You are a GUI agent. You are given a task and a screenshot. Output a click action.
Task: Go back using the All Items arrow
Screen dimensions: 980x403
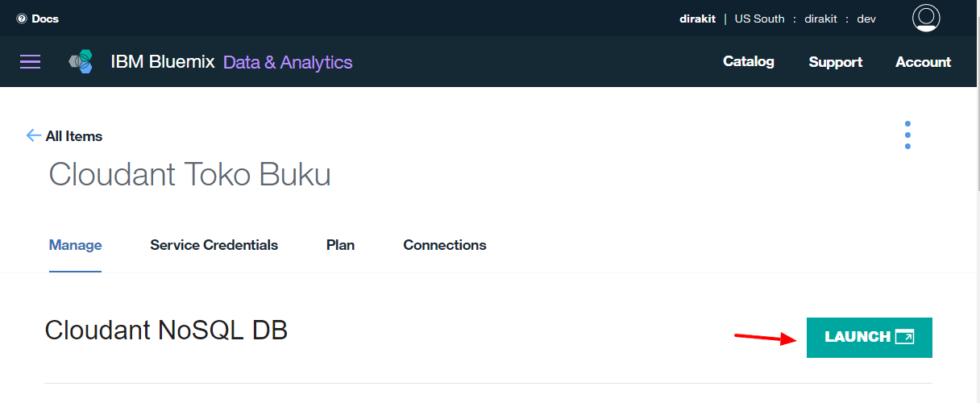coord(33,135)
